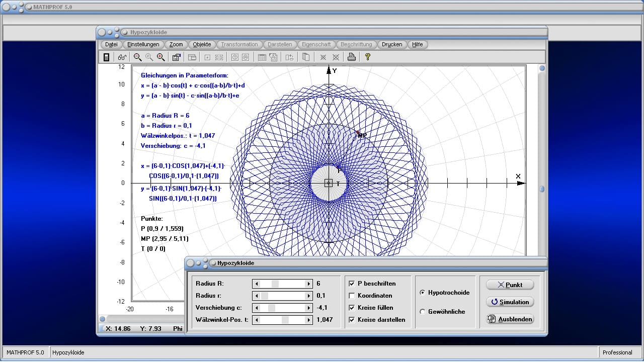Click the zoom out magnifier icon
644x362 pixels.
[x=137, y=57]
